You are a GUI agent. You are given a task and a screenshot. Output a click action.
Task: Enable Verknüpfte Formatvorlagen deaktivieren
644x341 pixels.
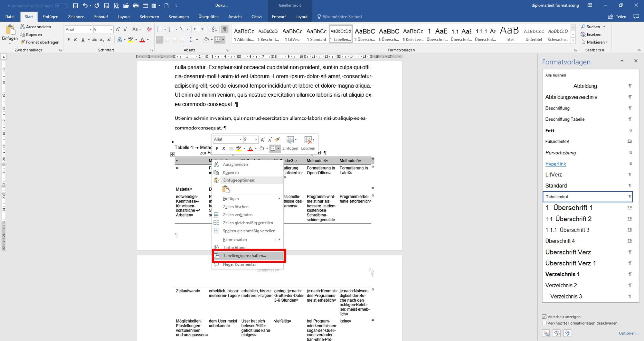[544, 323]
